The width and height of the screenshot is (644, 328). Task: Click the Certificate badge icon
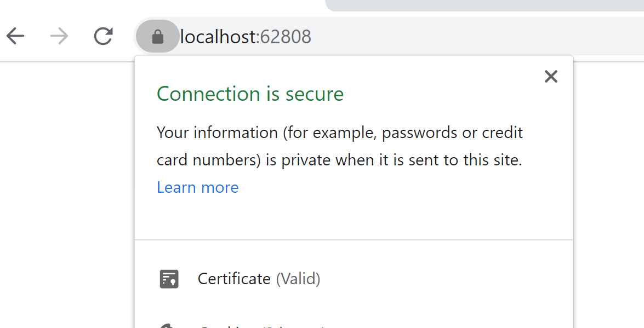point(169,278)
